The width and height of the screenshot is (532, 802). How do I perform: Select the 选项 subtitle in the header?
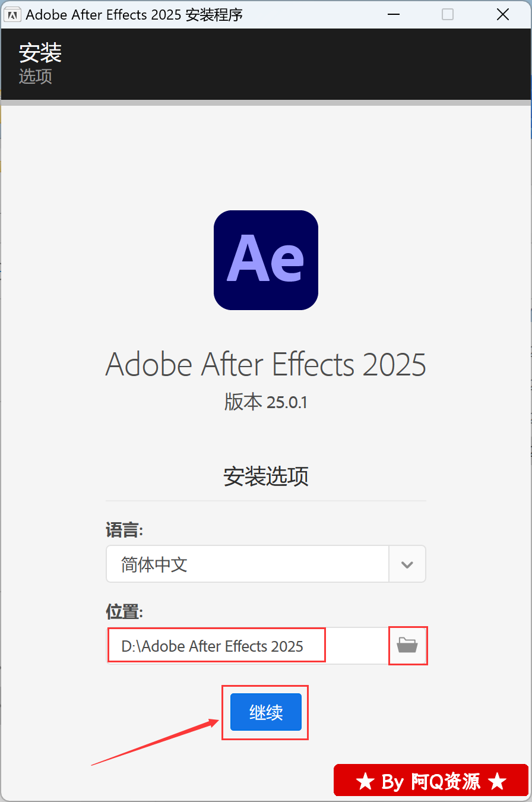[x=36, y=76]
